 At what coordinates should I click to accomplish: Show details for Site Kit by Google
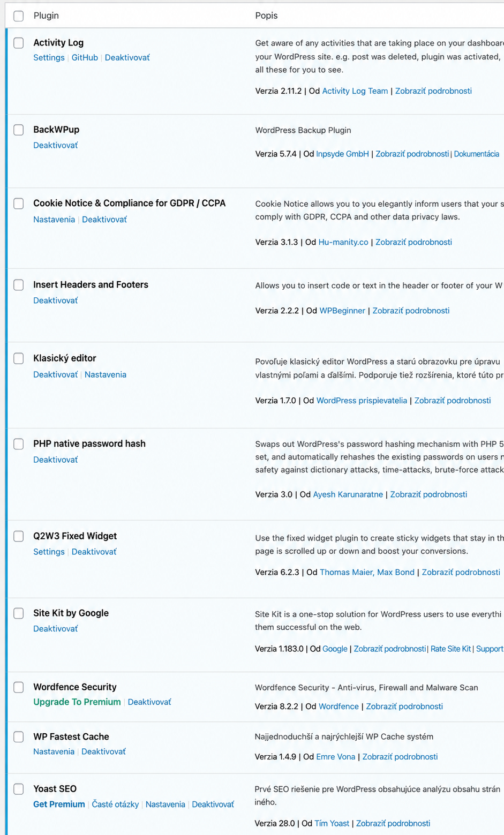[x=390, y=649]
